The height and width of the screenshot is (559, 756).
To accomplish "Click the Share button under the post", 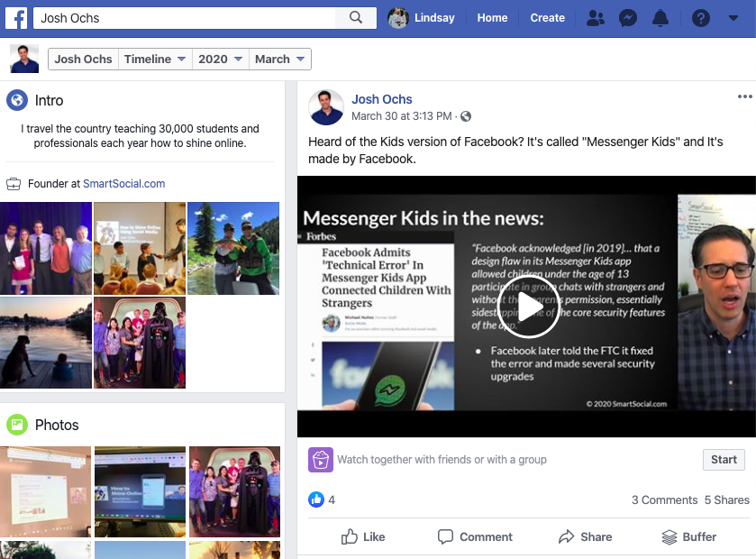I will pyautogui.click(x=586, y=536).
